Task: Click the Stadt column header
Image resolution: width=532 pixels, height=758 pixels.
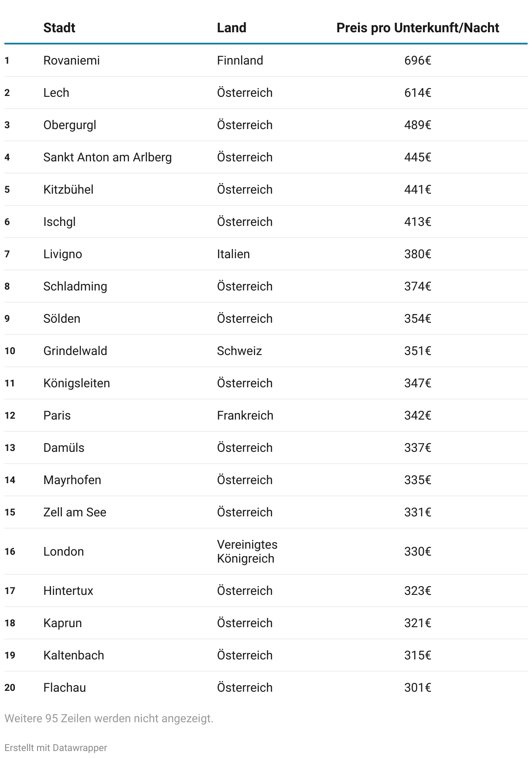Action: point(59,28)
